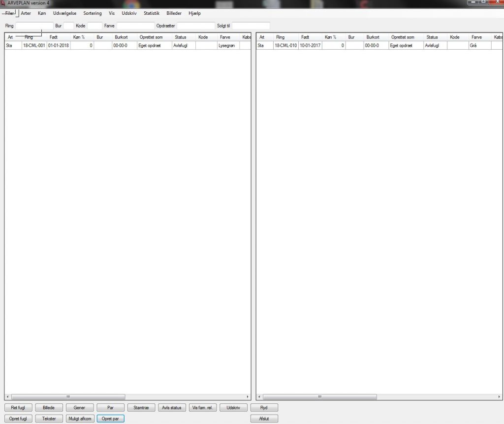Click right table scroll-left arrow

[x=259, y=396]
